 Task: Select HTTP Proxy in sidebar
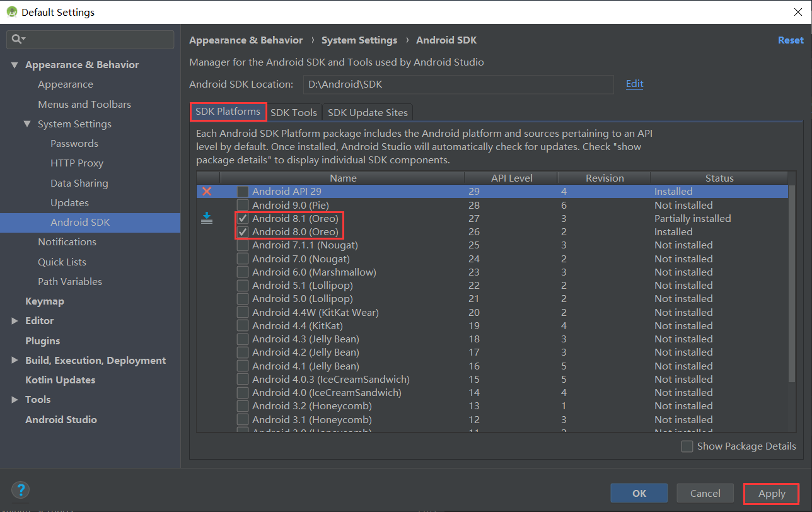(x=77, y=163)
